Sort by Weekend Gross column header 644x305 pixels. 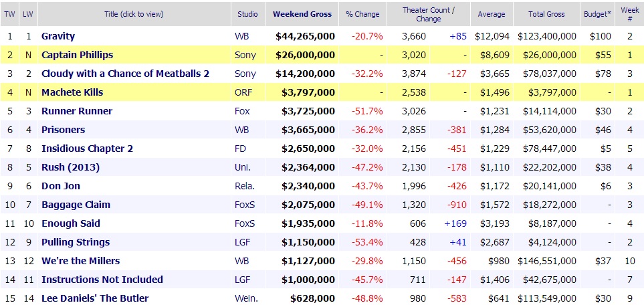pyautogui.click(x=302, y=14)
